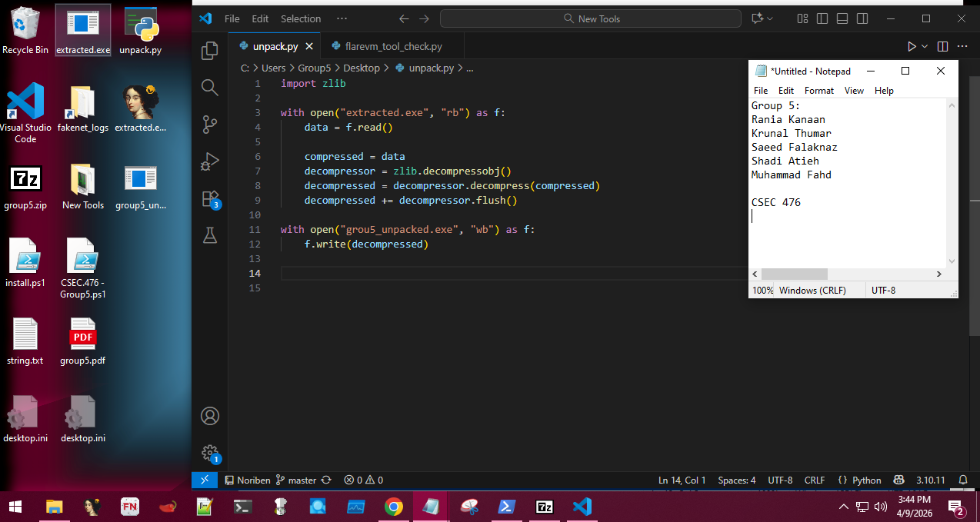Toggle the secondary side bar layout button

click(862, 18)
